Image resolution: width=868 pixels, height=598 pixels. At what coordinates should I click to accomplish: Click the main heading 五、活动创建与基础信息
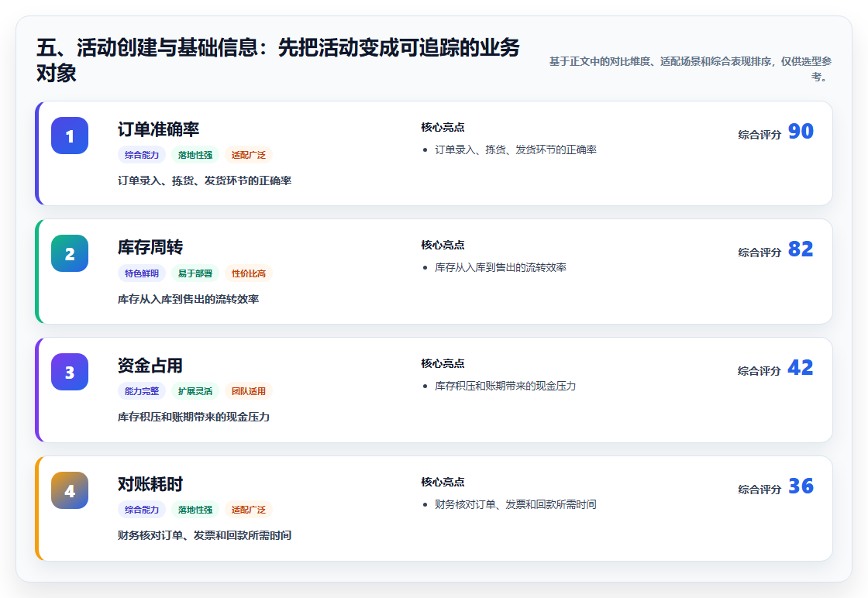pyautogui.click(x=278, y=60)
